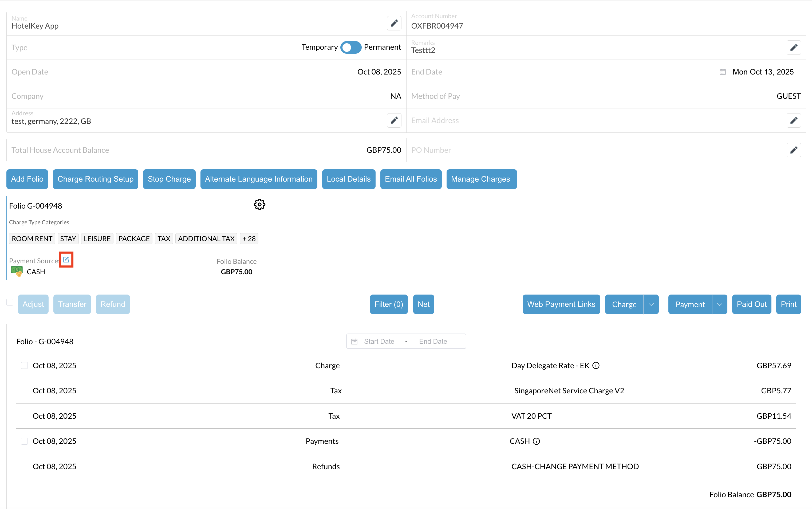The image size is (812, 509).
Task: Open Web Payment Links
Action: pyautogui.click(x=561, y=304)
